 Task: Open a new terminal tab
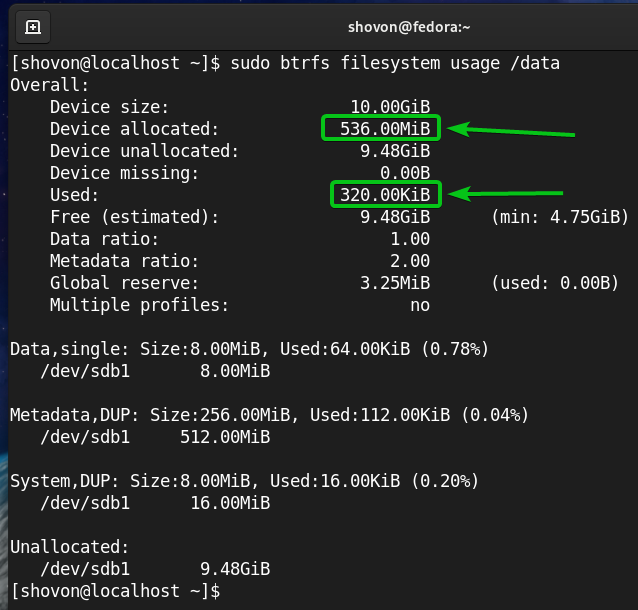33,27
